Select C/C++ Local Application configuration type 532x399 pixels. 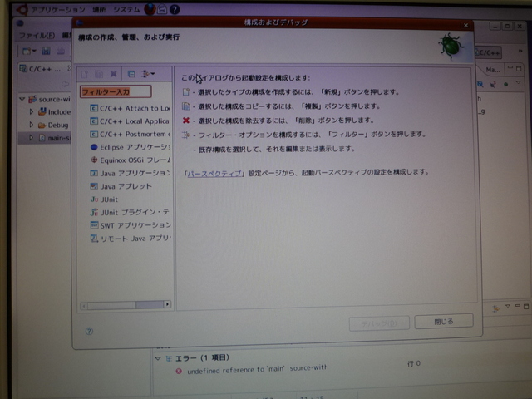pos(130,121)
